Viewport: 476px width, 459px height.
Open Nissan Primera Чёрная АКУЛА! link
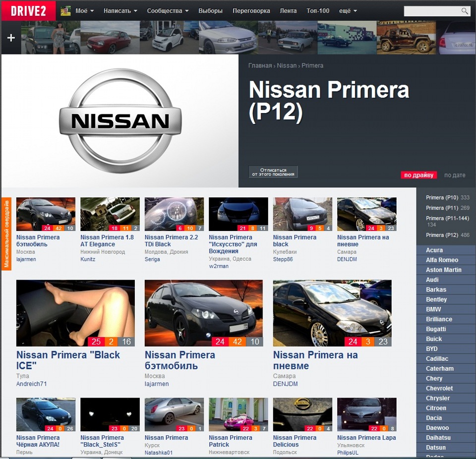tap(38, 441)
